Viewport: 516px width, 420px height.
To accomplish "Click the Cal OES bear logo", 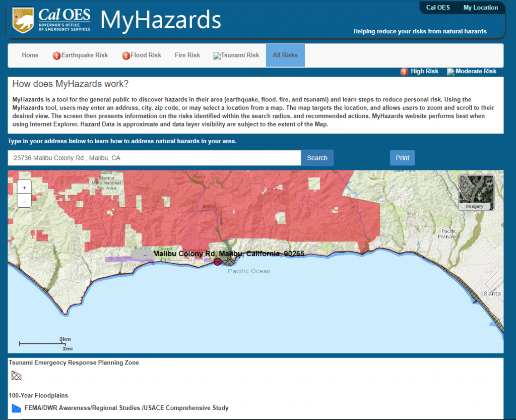I will 23,20.
